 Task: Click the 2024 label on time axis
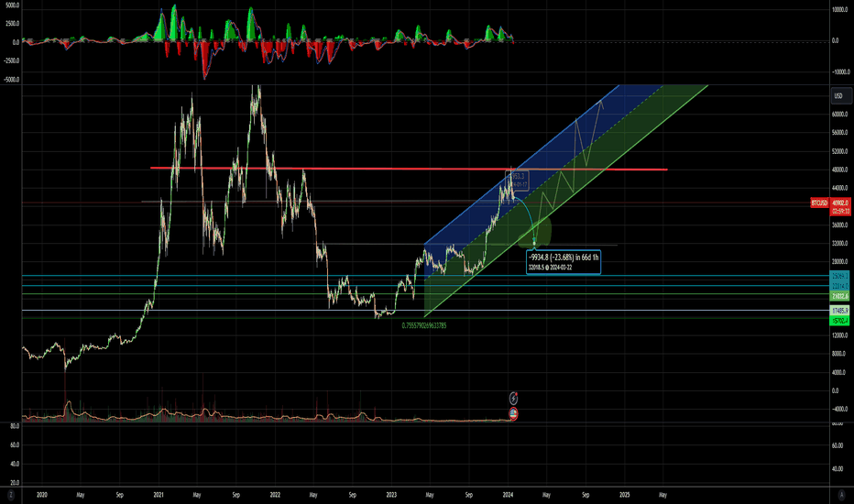click(508, 495)
